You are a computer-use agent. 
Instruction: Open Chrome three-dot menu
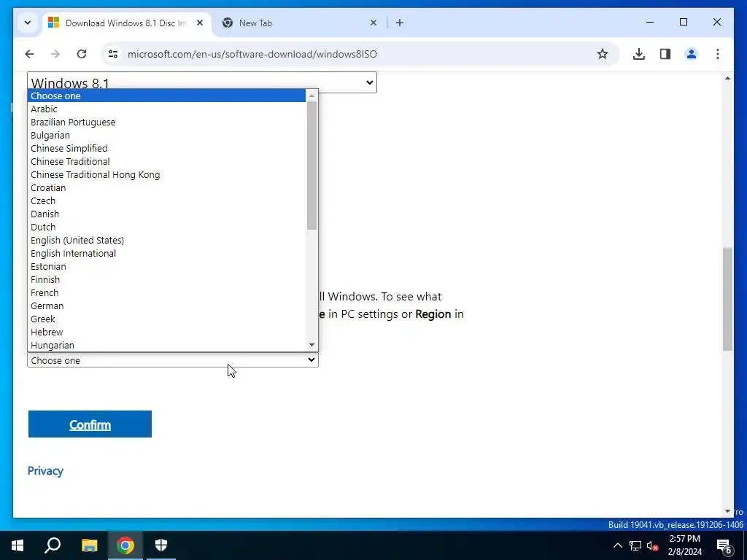[718, 54]
